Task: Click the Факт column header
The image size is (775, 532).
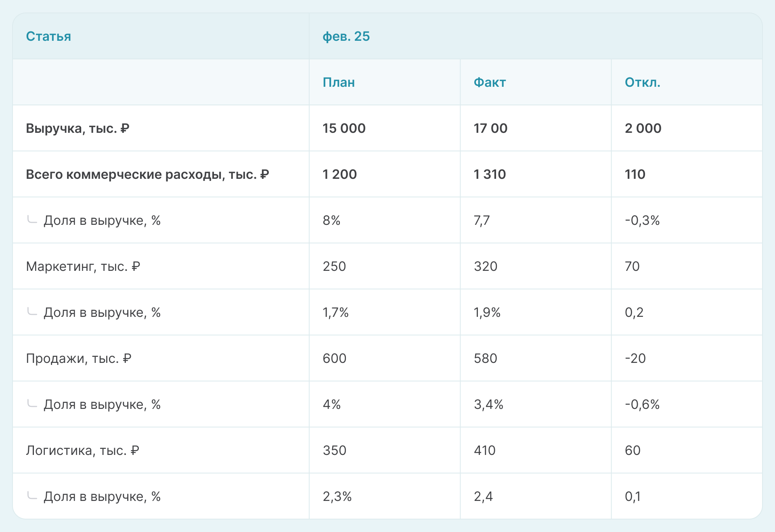Action: [x=490, y=82]
